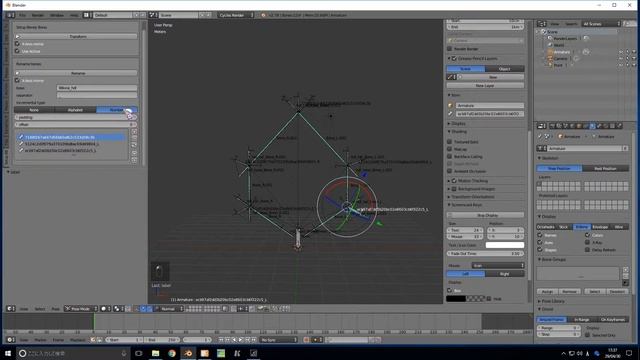640x360 pixels.
Task: Click the timeline editor type icon
Action: [x=11, y=340]
